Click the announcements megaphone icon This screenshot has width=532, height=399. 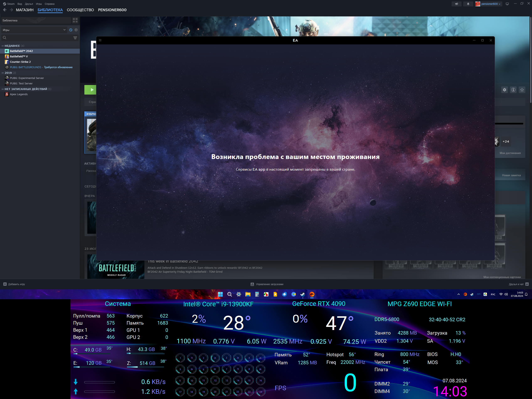pos(457,4)
